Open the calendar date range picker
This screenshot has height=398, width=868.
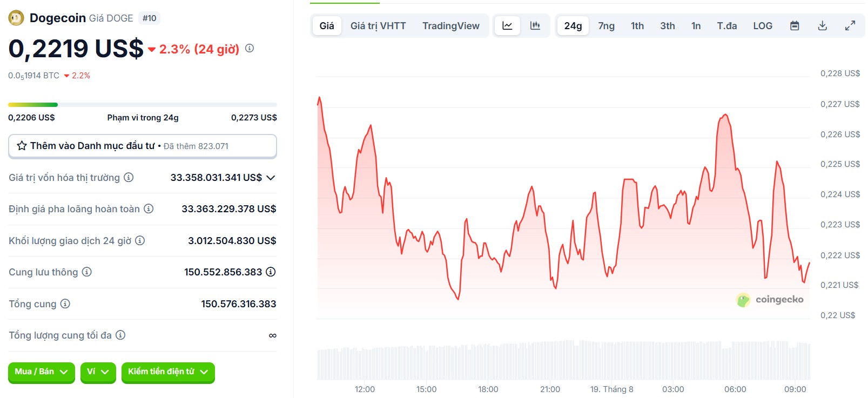795,25
